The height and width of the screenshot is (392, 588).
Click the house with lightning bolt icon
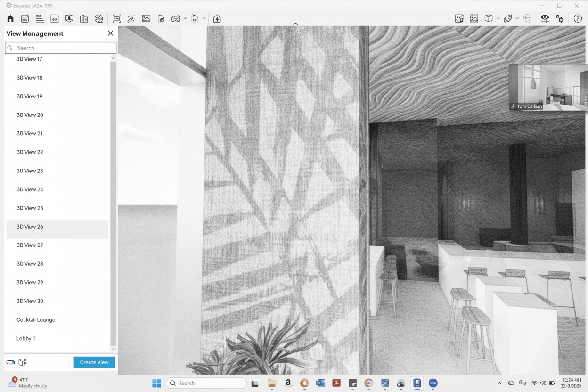coord(217,19)
